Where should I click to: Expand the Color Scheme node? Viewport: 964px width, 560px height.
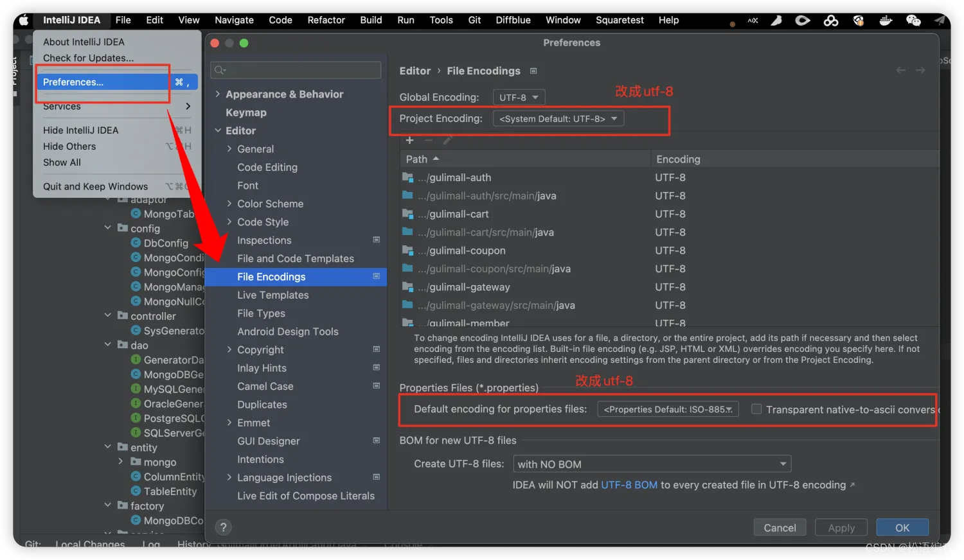[229, 204]
